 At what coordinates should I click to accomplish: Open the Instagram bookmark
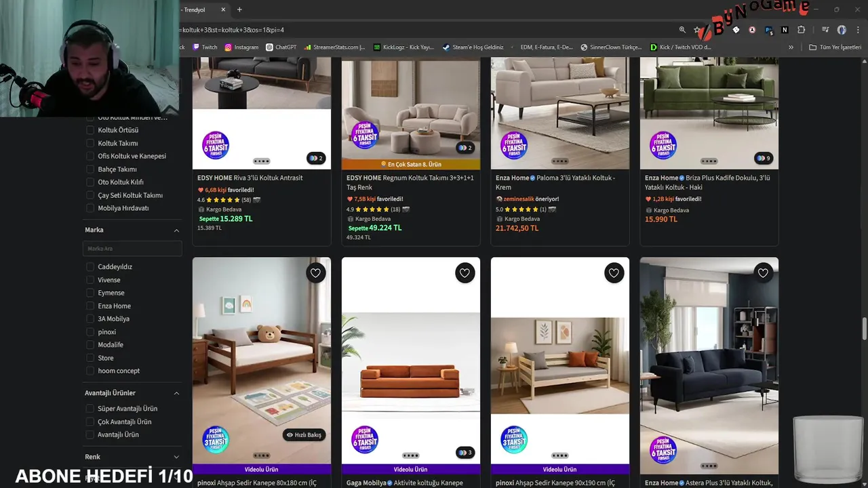point(241,47)
